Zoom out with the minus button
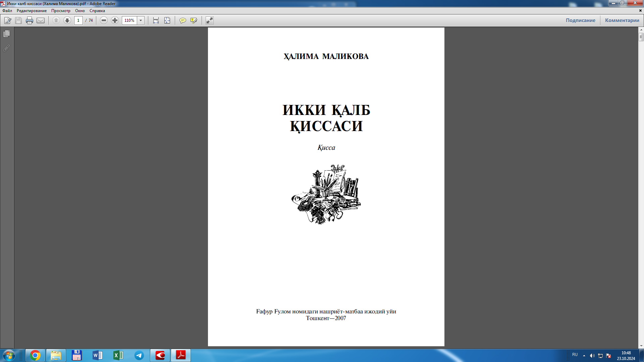Screen dimensions: 644x362 click(x=104, y=20)
